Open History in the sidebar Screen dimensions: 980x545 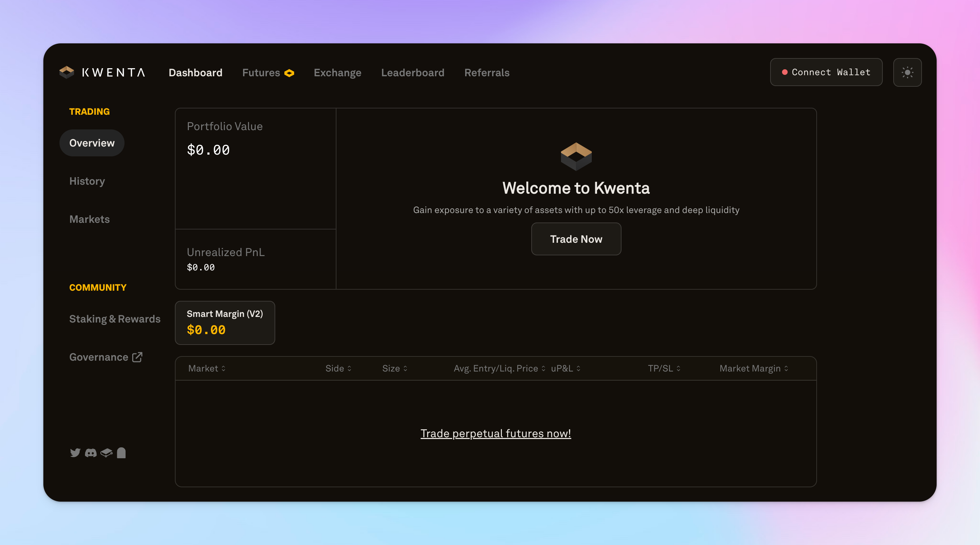coord(87,181)
